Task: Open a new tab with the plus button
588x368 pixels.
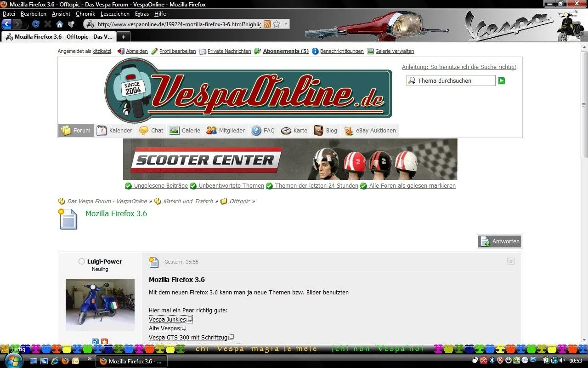Action: pos(123,37)
